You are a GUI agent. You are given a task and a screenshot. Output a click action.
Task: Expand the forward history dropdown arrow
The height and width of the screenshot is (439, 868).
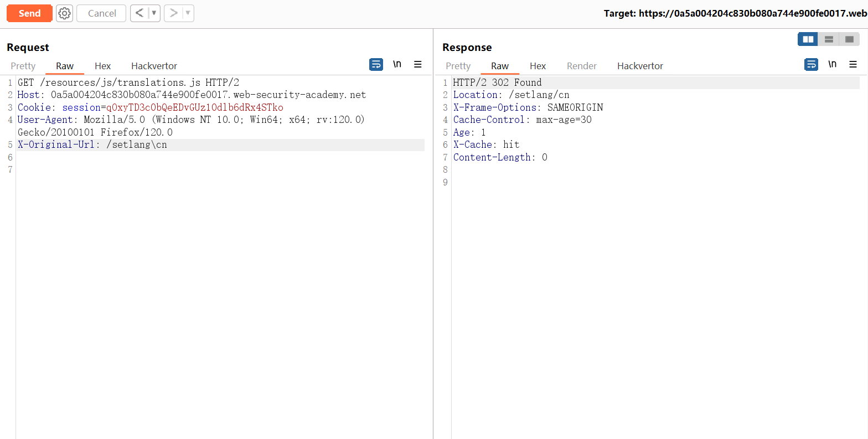click(x=188, y=13)
